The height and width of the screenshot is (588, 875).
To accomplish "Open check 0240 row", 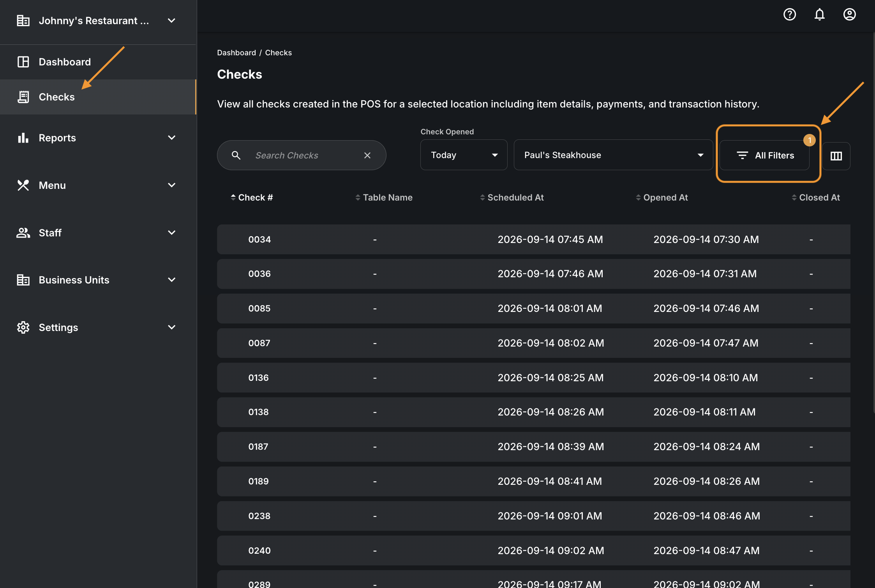I will click(x=534, y=551).
